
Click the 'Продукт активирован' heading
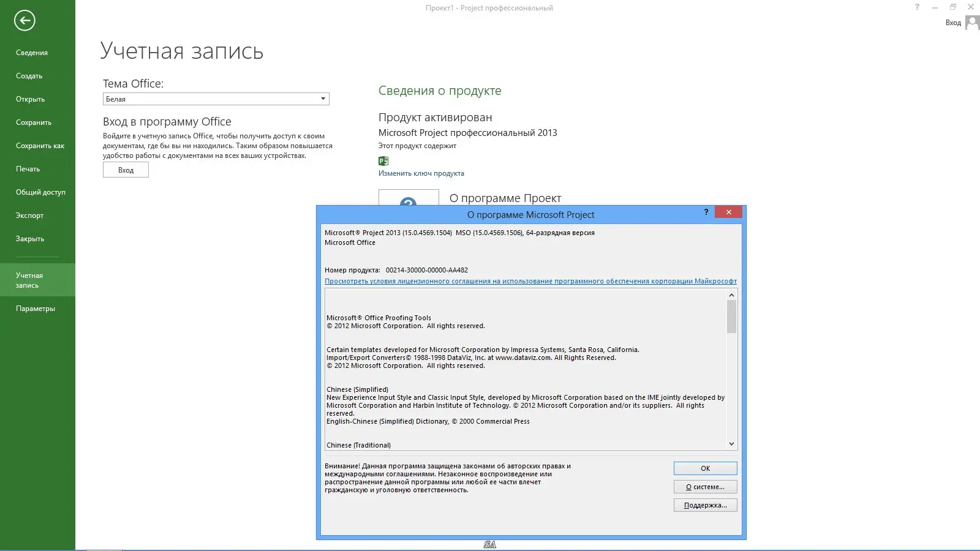(x=435, y=118)
